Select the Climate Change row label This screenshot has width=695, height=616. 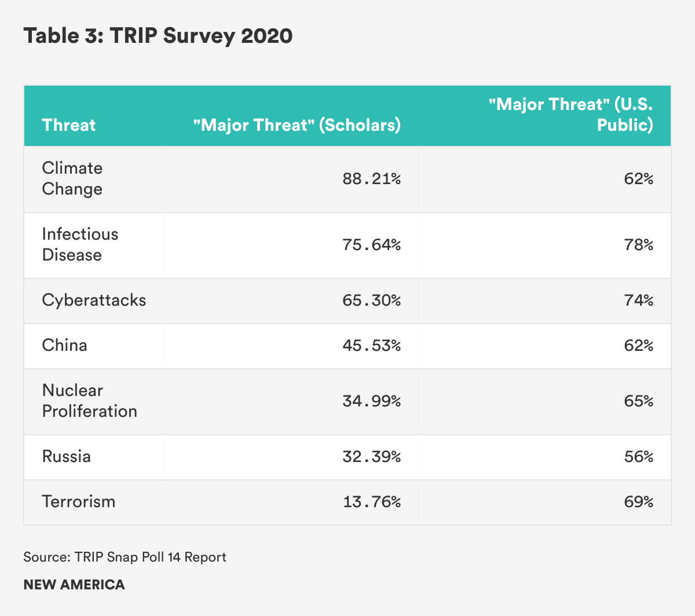[72, 178]
